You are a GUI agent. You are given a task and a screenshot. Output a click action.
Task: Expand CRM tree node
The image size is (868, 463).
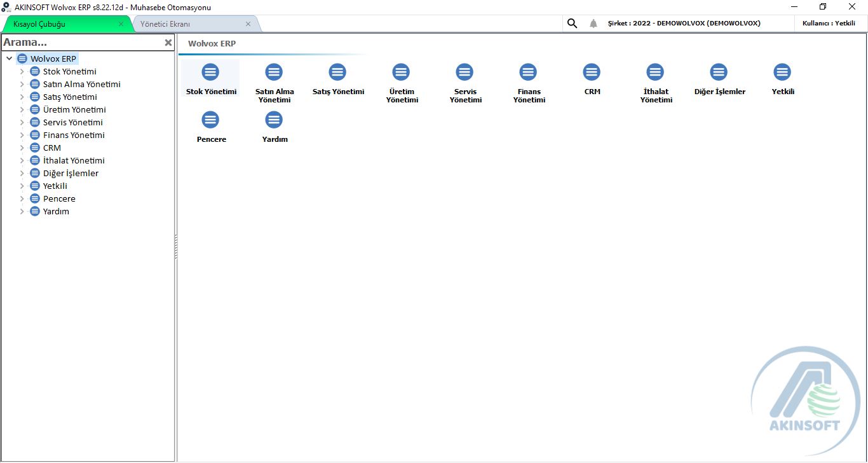(x=22, y=148)
